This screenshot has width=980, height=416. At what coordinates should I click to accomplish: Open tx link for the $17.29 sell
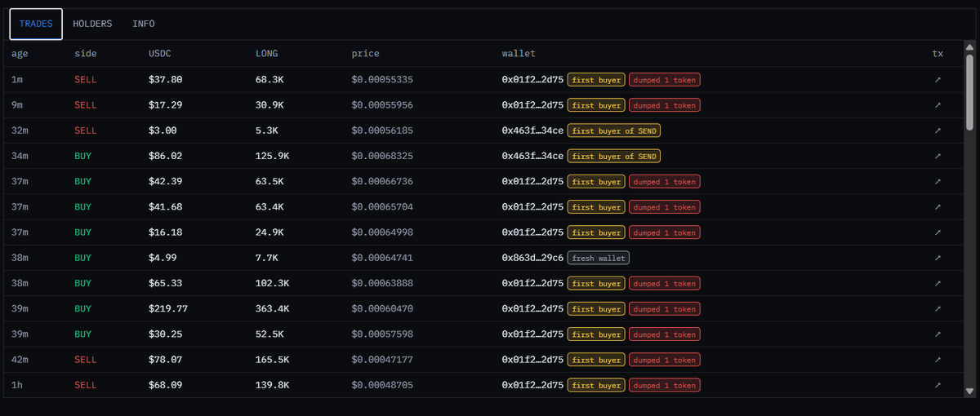pos(938,105)
